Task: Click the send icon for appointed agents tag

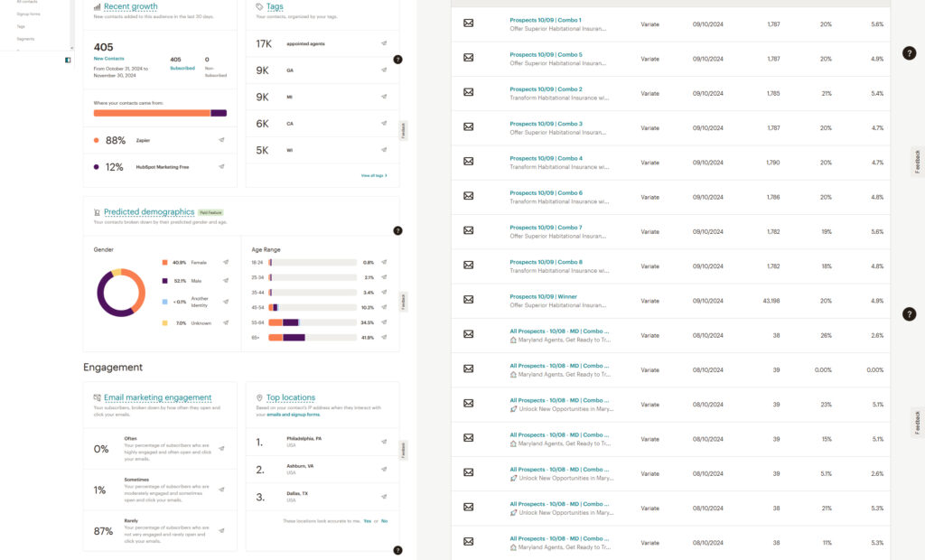Action: click(x=384, y=43)
